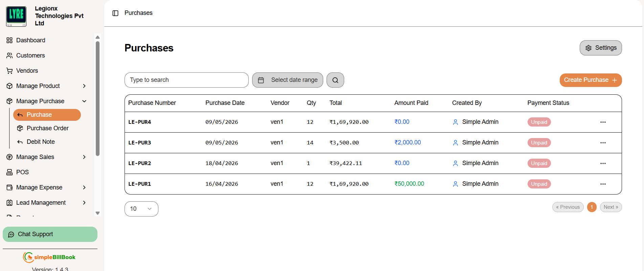Click Create Purchase button
The image size is (644, 271).
(x=591, y=80)
